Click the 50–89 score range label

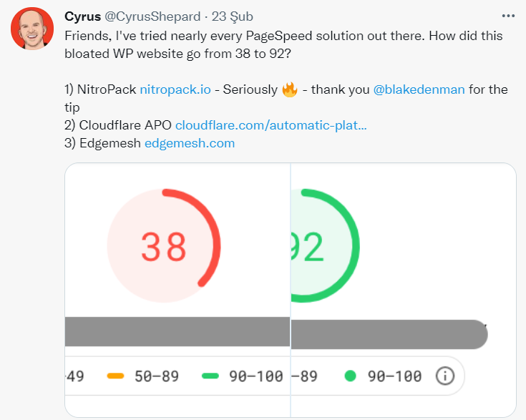[157, 376]
